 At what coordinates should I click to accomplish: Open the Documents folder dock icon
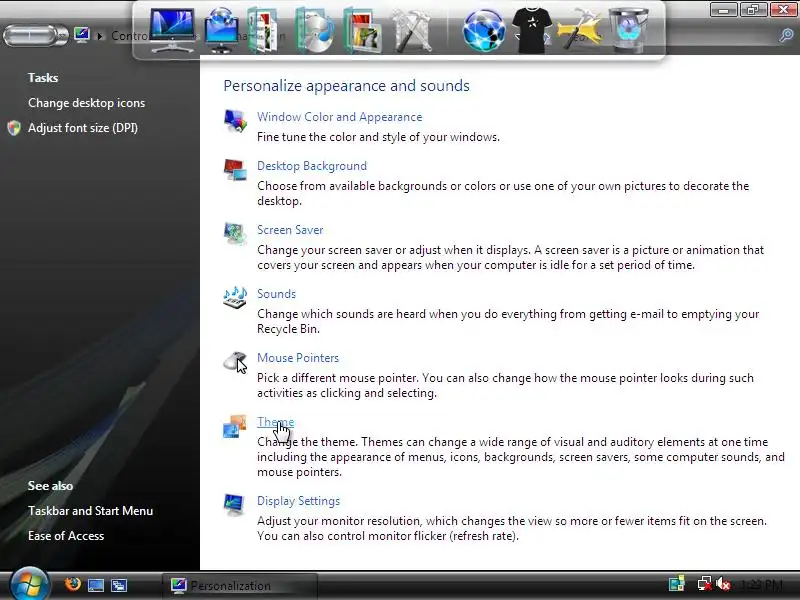point(264,31)
